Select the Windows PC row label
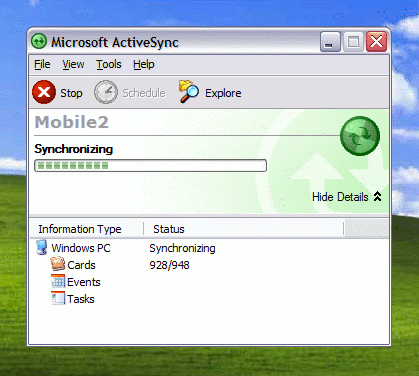419x376 pixels. pos(81,248)
